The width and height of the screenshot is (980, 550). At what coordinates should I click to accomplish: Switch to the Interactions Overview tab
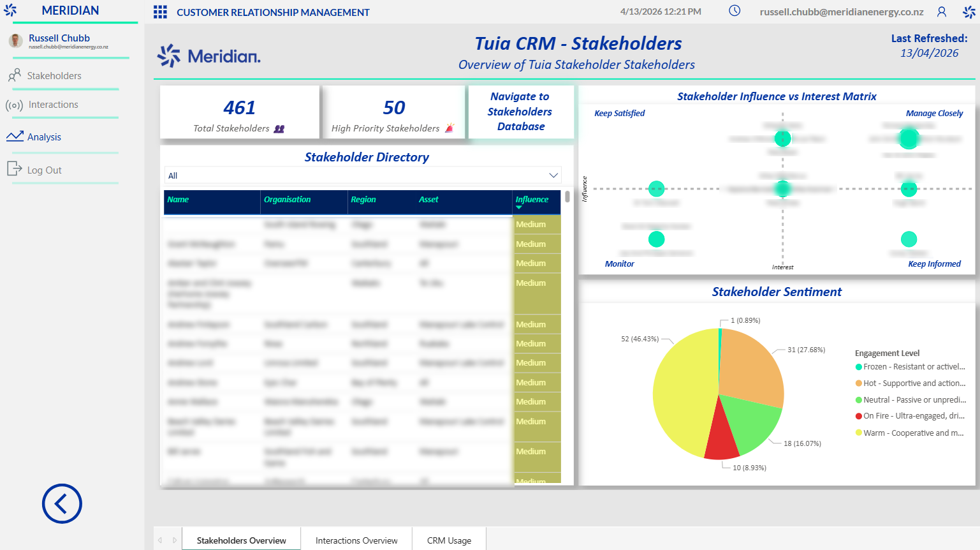(356, 540)
